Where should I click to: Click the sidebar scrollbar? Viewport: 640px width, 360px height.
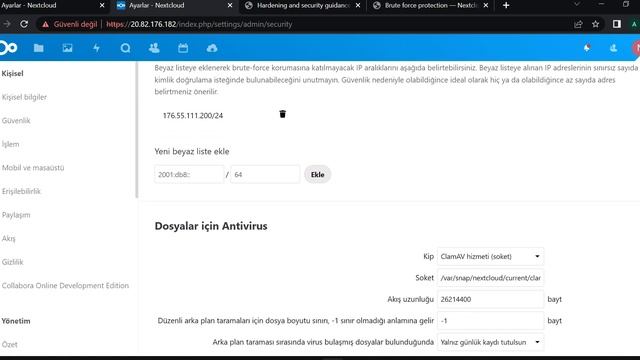pos(137,130)
